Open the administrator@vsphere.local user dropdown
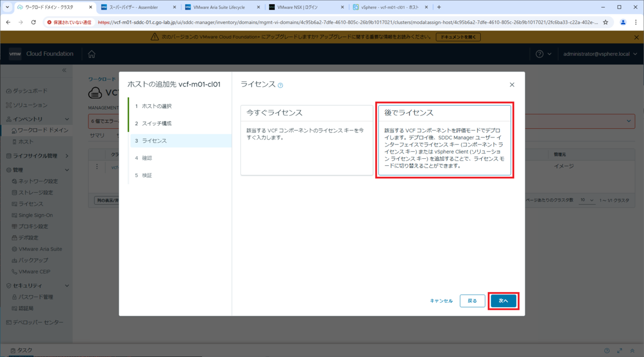The width and height of the screenshot is (644, 357). click(600, 54)
